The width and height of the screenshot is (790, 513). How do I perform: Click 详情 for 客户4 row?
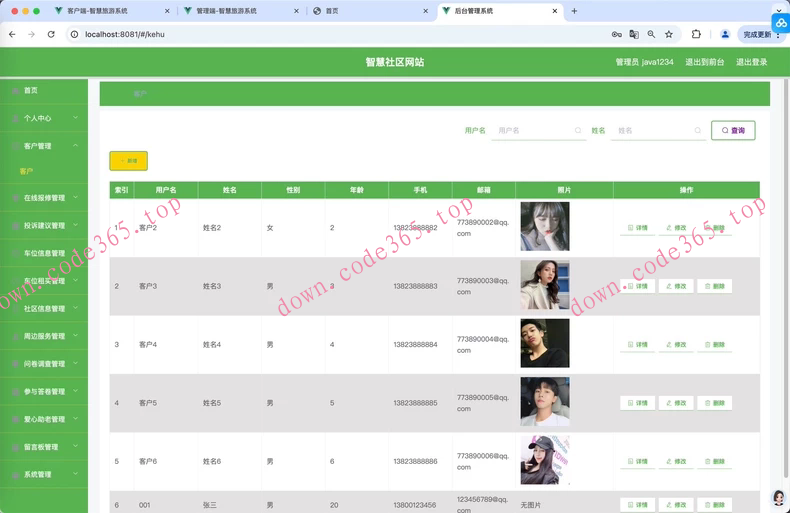pos(637,345)
